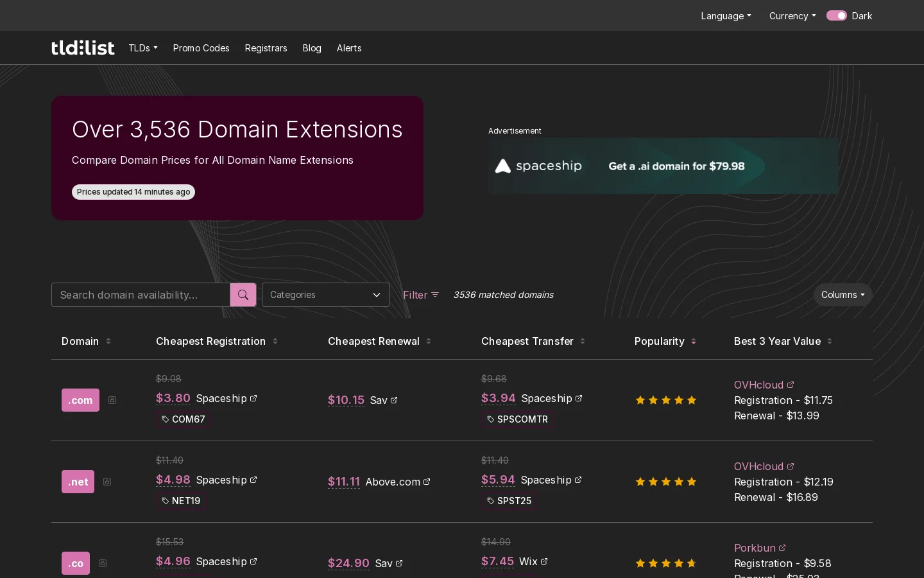Click .com five-star popularity rating
The width and height of the screenshot is (924, 578).
tap(666, 400)
